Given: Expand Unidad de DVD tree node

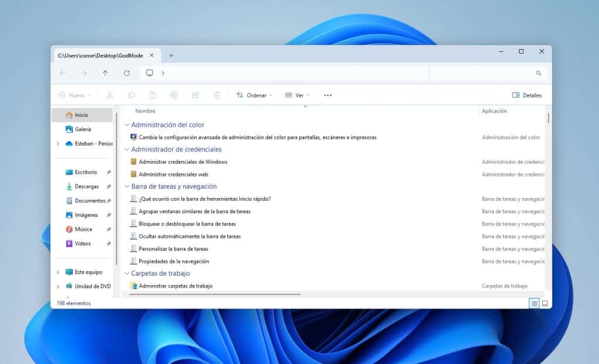Looking at the screenshot, I should pyautogui.click(x=58, y=286).
